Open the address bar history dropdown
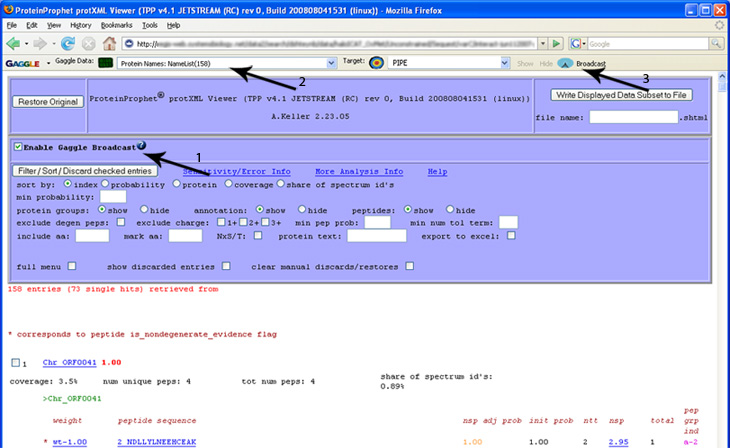This screenshot has height=448, width=730. (x=542, y=44)
